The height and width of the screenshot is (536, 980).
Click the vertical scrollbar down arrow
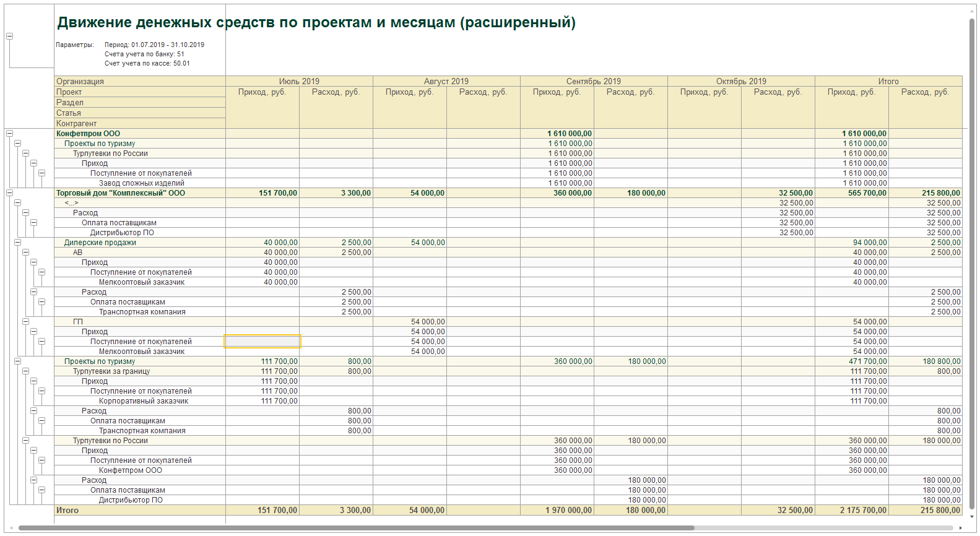click(x=972, y=517)
